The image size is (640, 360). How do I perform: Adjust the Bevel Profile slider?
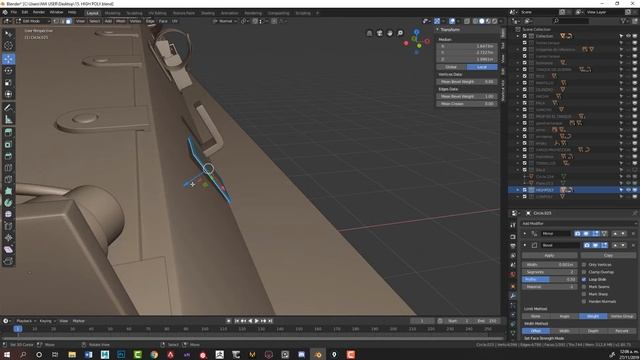[x=549, y=279]
